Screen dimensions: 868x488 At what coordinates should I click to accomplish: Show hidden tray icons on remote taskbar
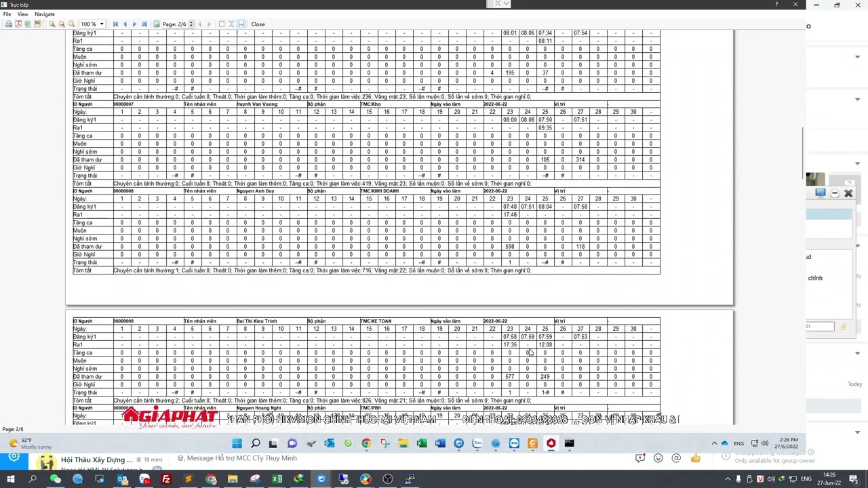pos(714,444)
